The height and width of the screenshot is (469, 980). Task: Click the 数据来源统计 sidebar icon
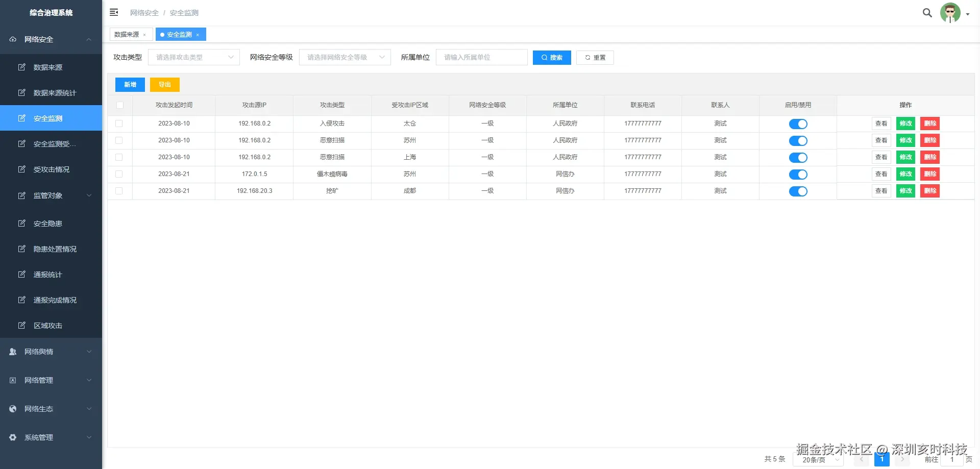coord(22,92)
